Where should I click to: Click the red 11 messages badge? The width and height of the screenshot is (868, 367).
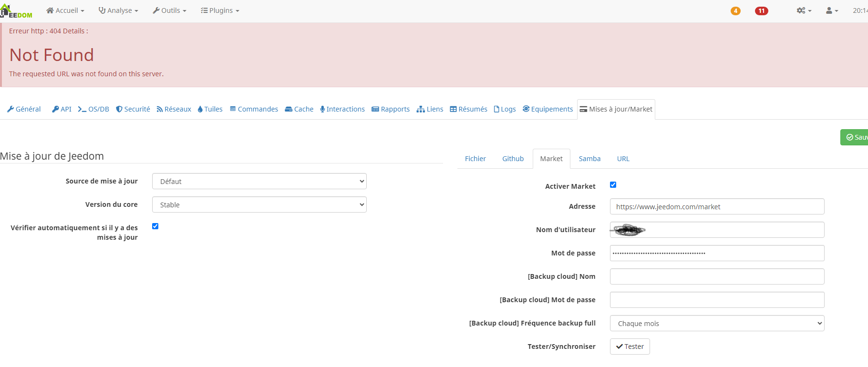coord(762,11)
